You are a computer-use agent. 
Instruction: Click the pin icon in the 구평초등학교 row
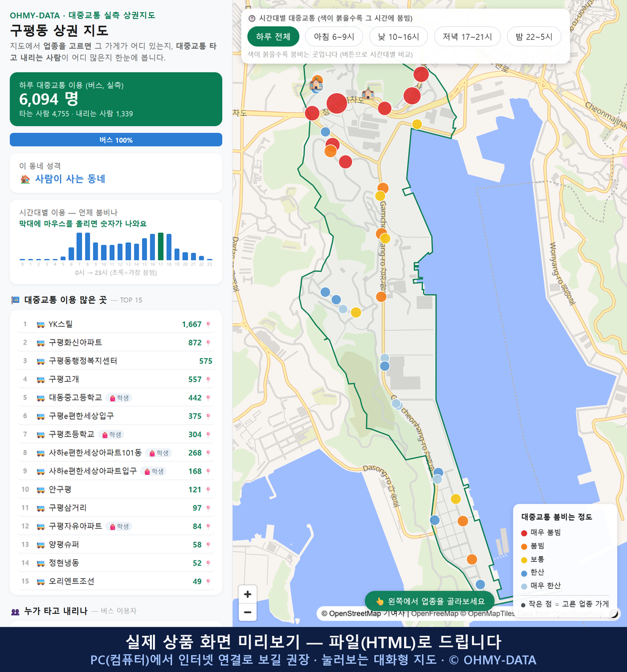pyautogui.click(x=208, y=435)
